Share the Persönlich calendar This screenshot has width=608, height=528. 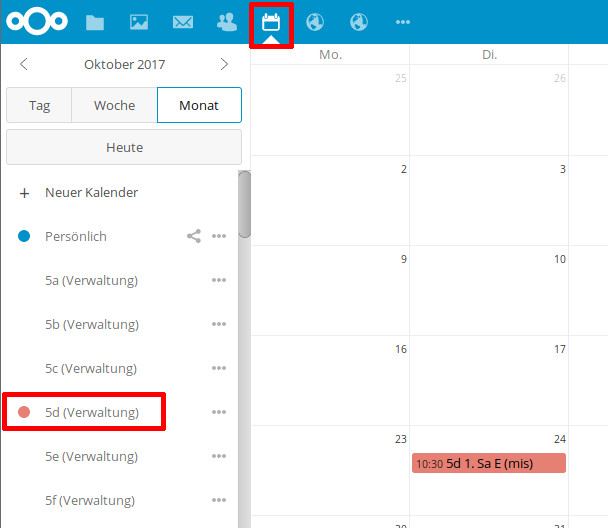coord(194,236)
